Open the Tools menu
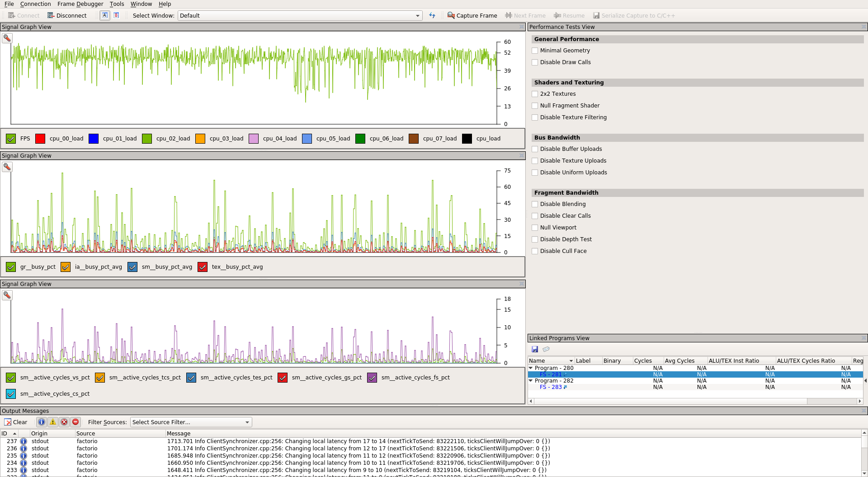This screenshot has height=477, width=868. coord(117,4)
